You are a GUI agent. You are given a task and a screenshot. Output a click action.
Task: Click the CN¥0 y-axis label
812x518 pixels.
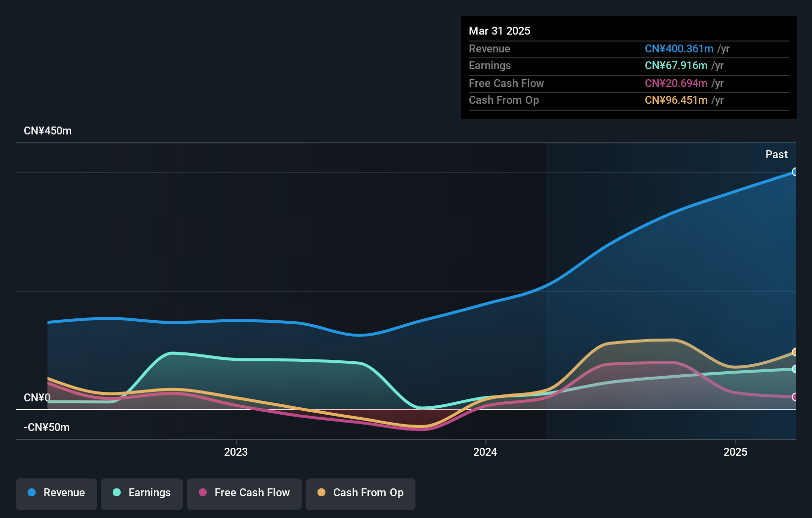pos(37,397)
